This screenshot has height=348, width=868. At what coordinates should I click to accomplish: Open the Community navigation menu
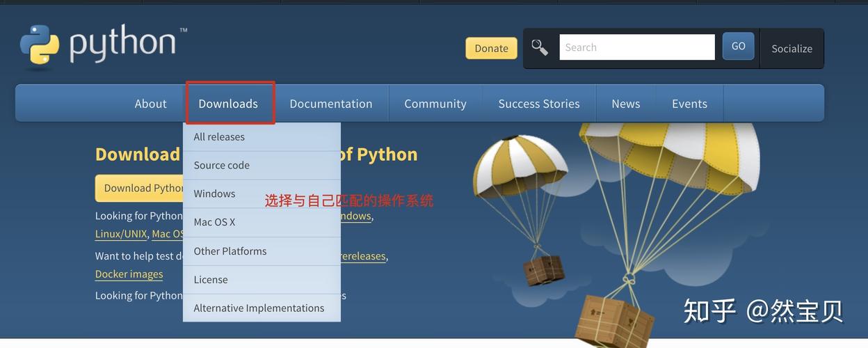[x=435, y=104]
